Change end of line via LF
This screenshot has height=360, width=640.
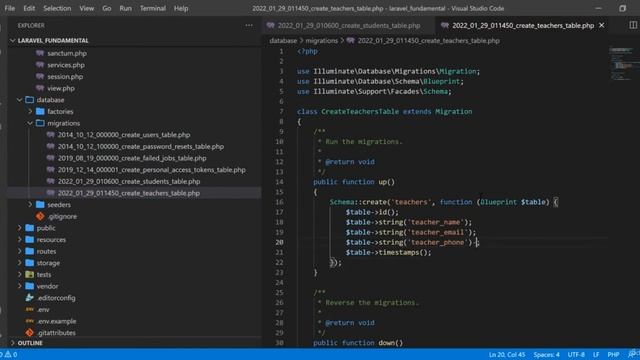[596, 354]
